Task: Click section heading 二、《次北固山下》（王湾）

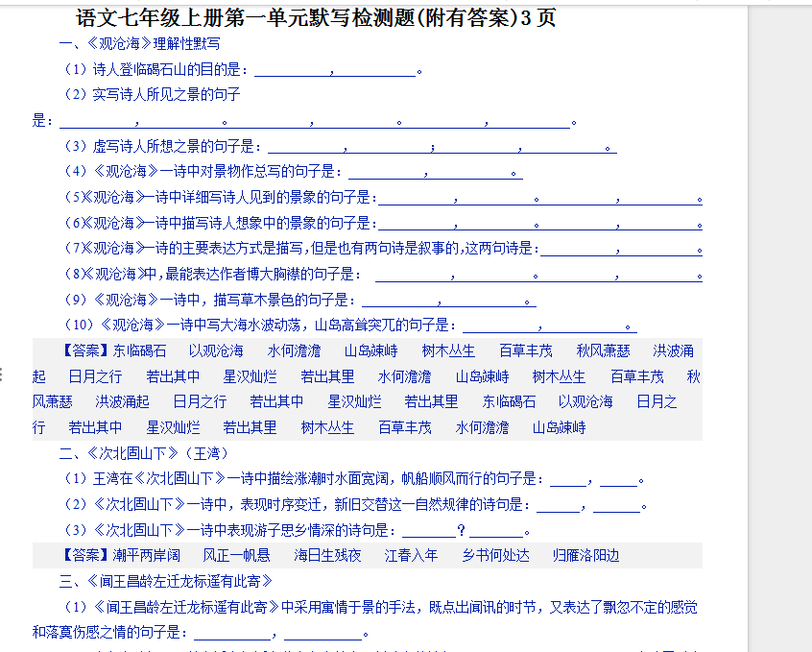Action: [x=144, y=453]
